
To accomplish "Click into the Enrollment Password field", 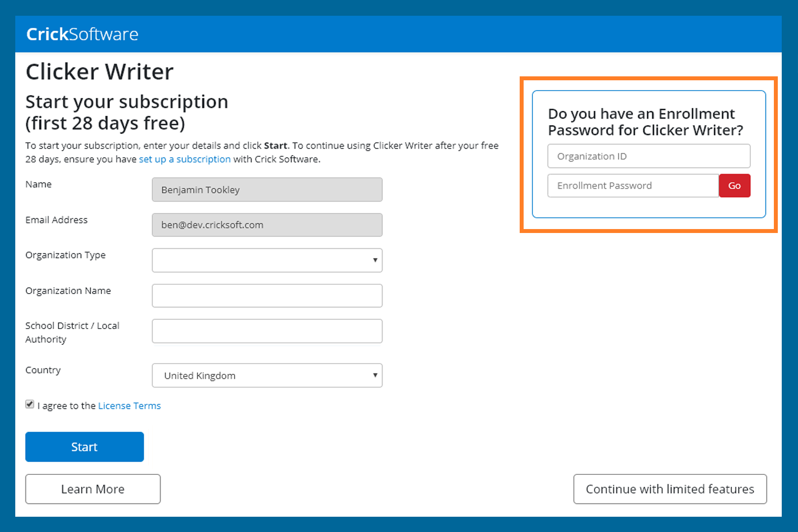I will 633,186.
